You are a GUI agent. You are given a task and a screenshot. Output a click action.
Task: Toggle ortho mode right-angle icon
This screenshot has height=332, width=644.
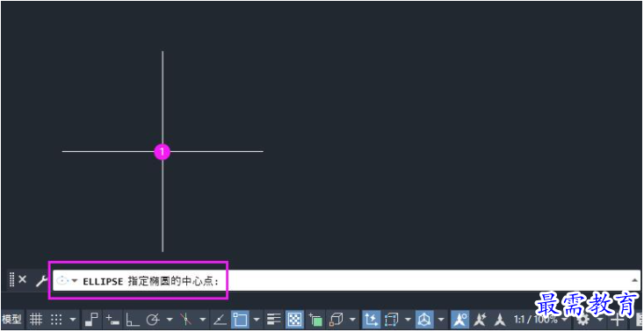132,319
